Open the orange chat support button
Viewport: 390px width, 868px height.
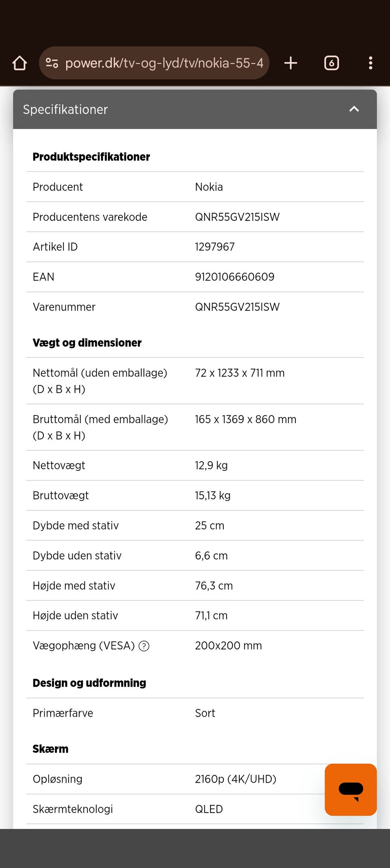pyautogui.click(x=351, y=789)
